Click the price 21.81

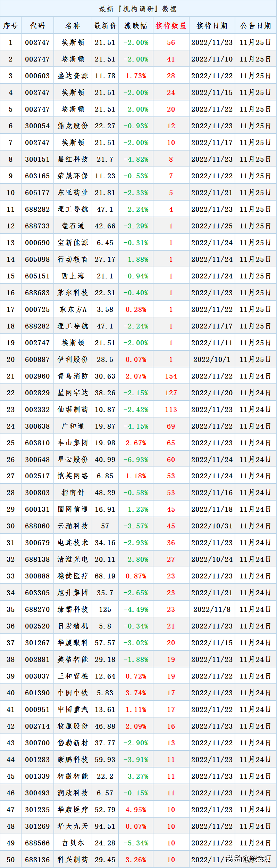point(105,193)
